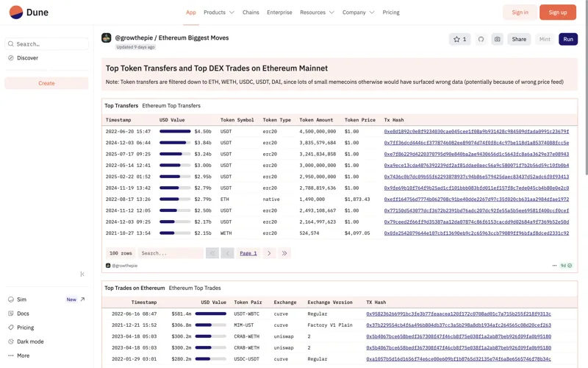The image size is (588, 368).
Task: Click the camera screenshot icon
Action: click(x=498, y=39)
